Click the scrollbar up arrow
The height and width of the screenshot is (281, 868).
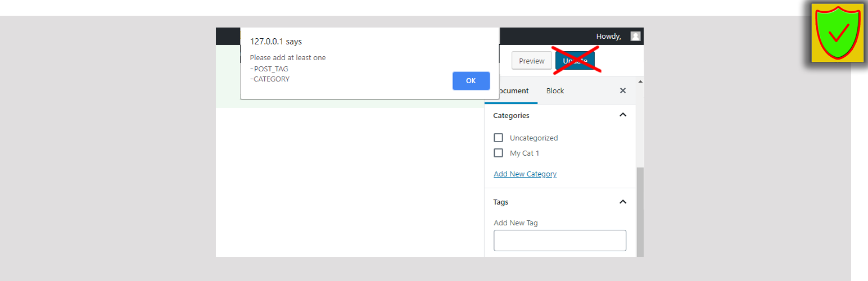coord(640,82)
